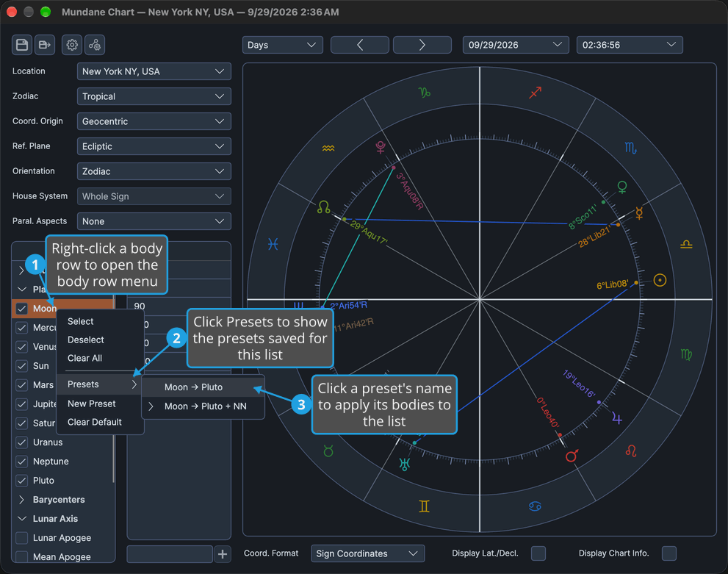Click the plus add button
Image resolution: width=728 pixels, height=574 pixels.
[223, 554]
